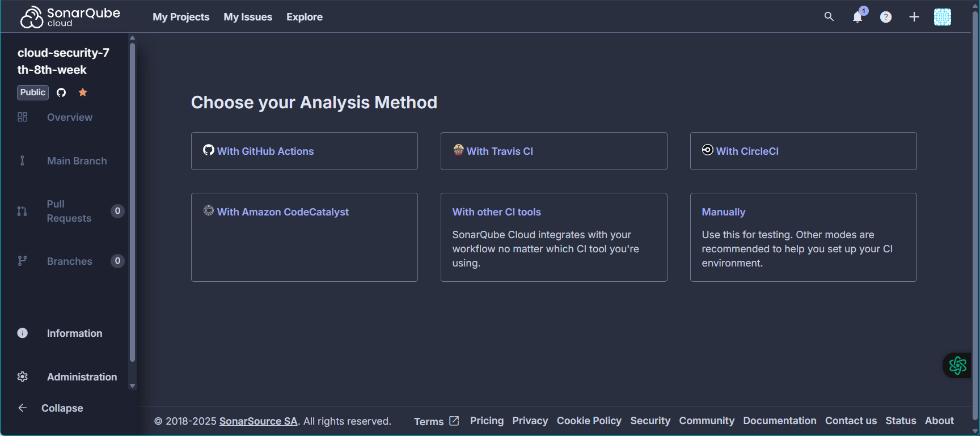
Task: Open Administration sidebar item
Action: point(82,377)
